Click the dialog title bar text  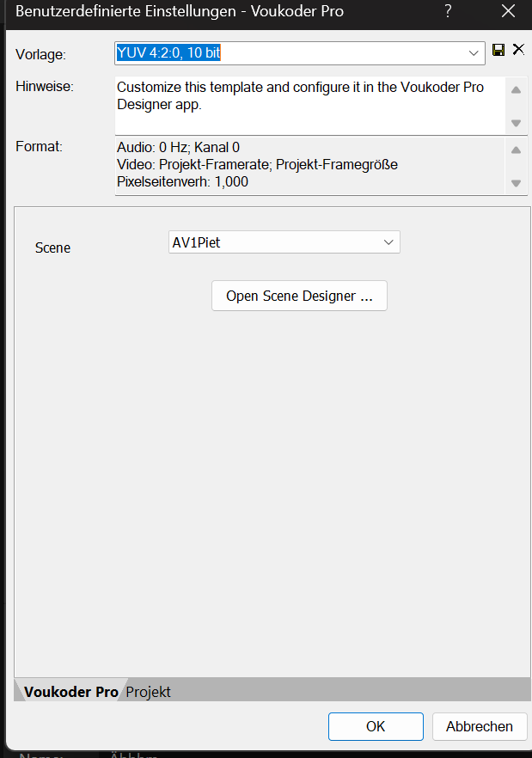click(x=180, y=11)
